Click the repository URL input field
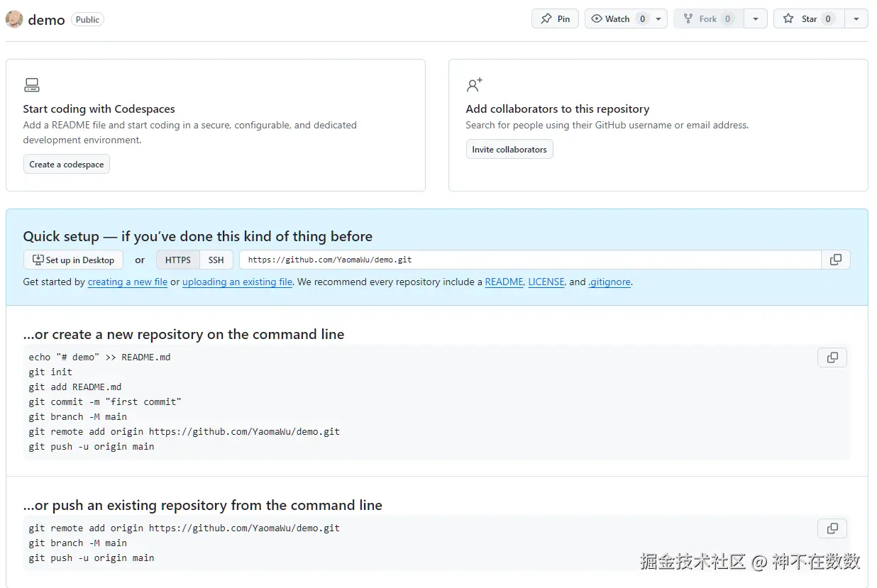 coord(530,260)
